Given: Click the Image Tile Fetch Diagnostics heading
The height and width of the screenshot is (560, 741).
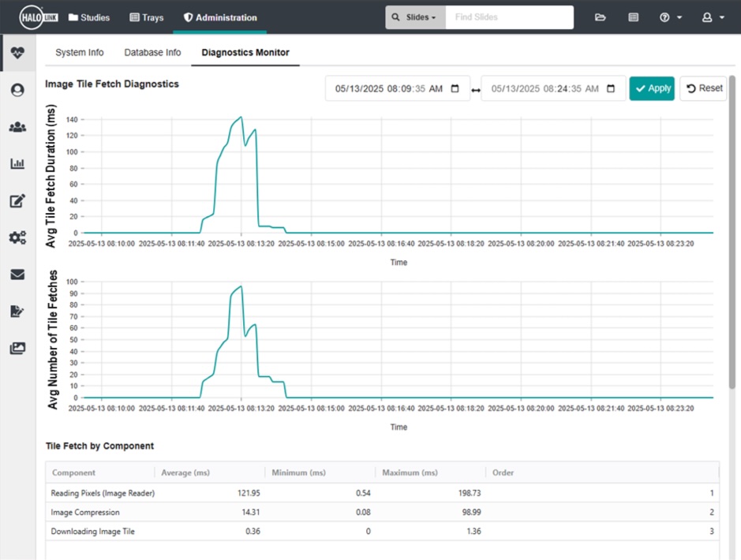Looking at the screenshot, I should click(x=112, y=84).
